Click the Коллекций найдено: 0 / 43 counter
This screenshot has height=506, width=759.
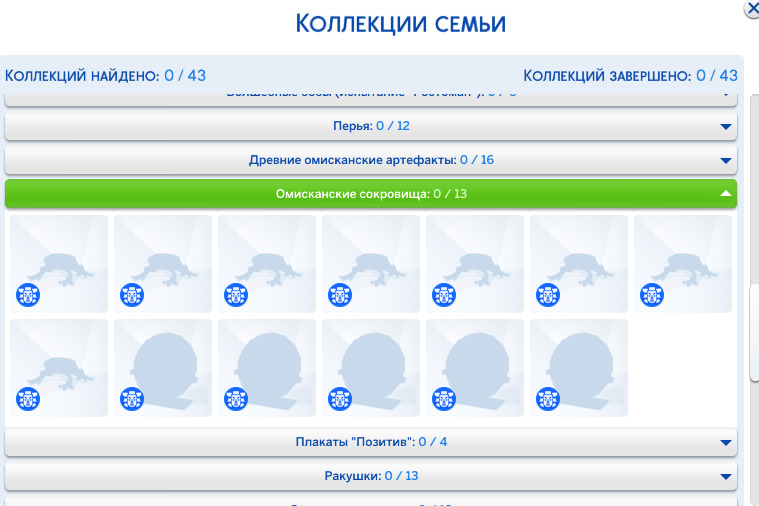click(106, 76)
